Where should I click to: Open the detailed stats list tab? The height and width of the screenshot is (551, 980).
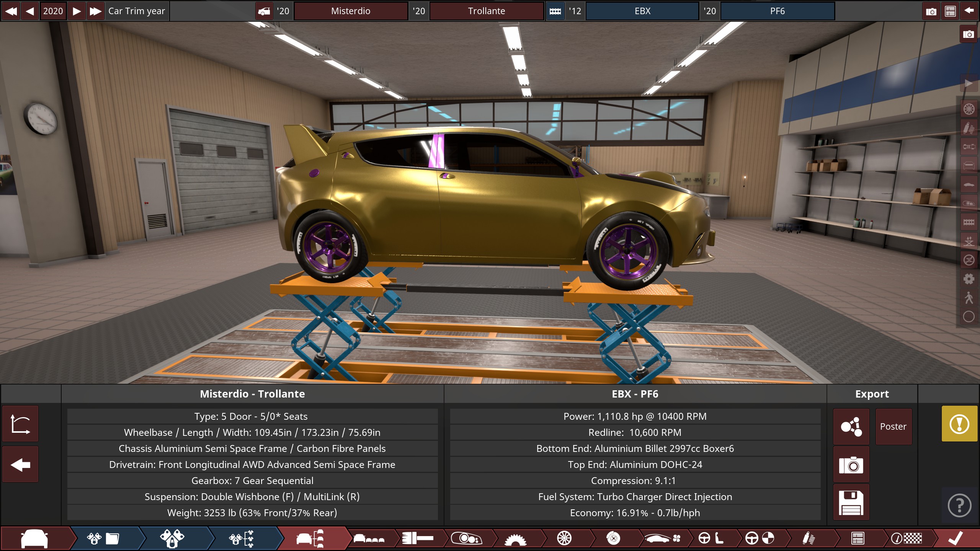click(858, 539)
